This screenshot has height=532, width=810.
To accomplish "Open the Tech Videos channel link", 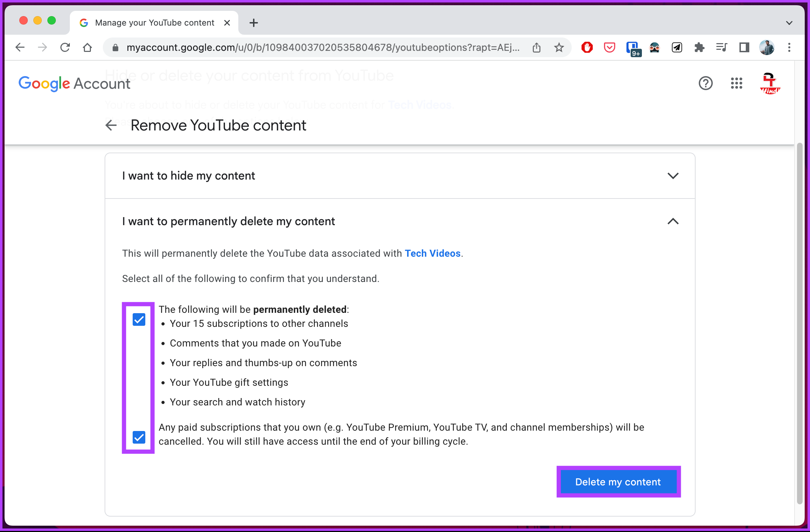I will click(433, 253).
